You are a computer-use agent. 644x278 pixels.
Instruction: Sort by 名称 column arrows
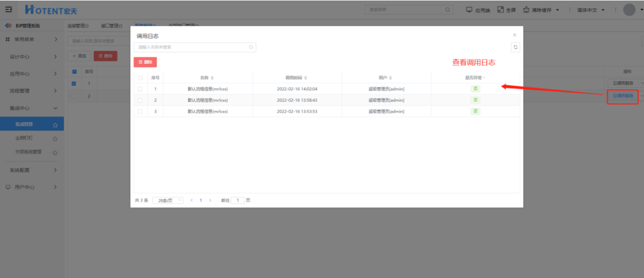click(x=212, y=77)
